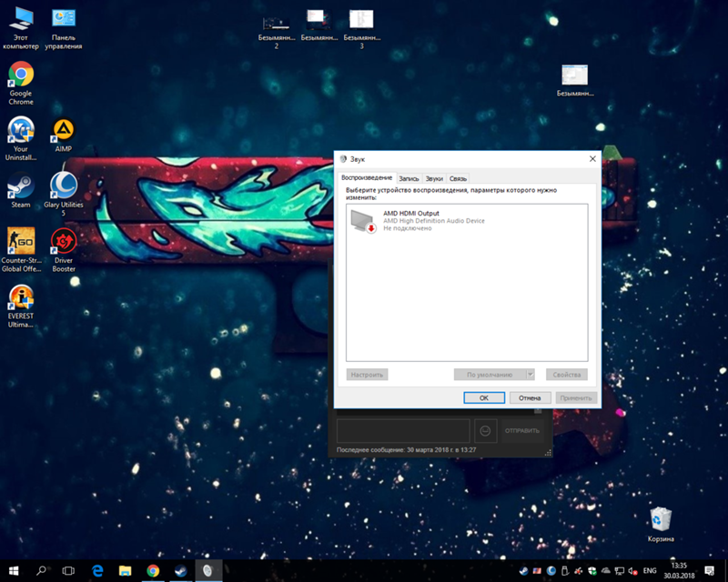Image resolution: width=728 pixels, height=582 pixels.
Task: Open Glary Utilities 5 desktop shortcut
Action: [64, 194]
